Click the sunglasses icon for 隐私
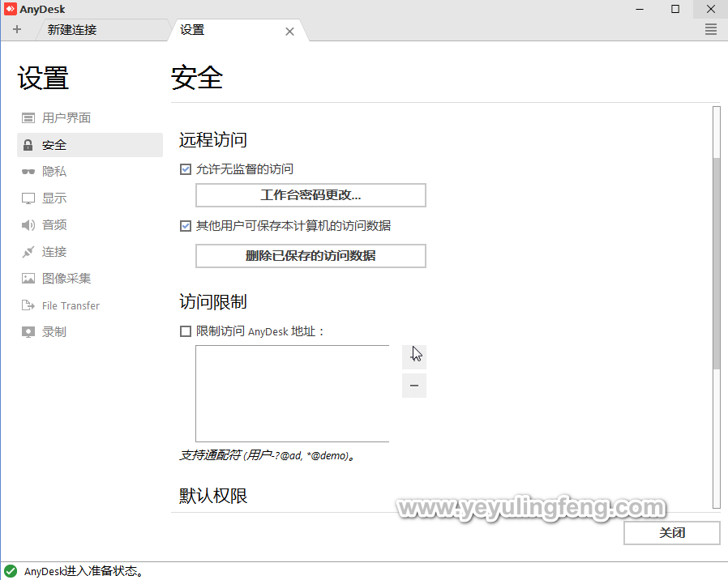The width and height of the screenshot is (728, 580). coord(28,172)
